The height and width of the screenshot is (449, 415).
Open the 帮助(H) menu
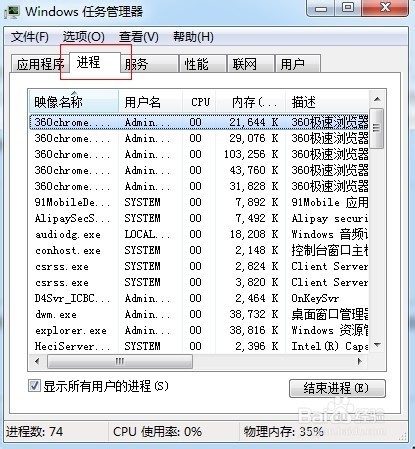pyautogui.click(x=193, y=37)
